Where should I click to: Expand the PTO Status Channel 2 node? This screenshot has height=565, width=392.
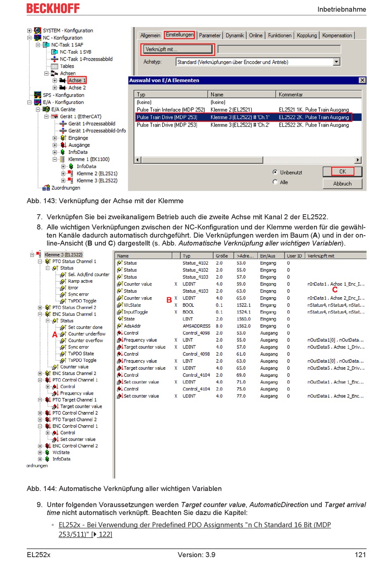pos(40,307)
